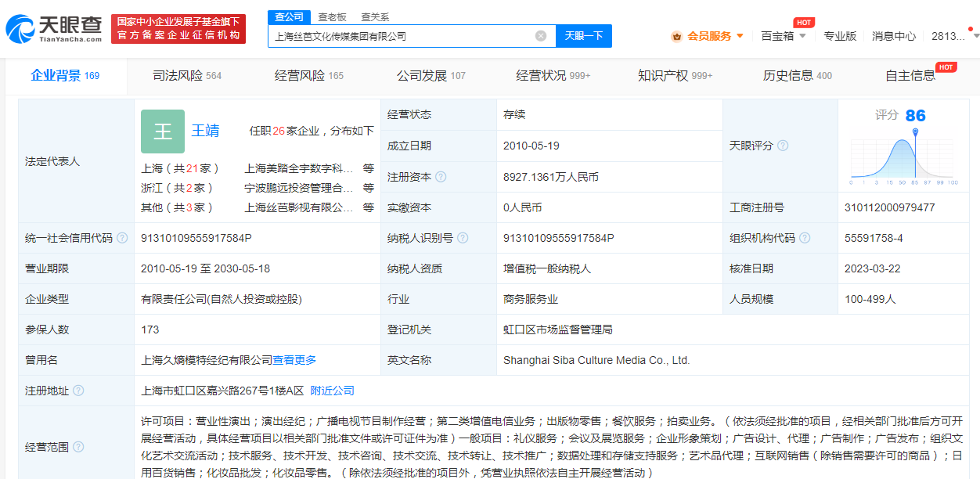The width and height of the screenshot is (980, 479).
Task: Click the 天眼一下 search button
Action: coord(584,36)
